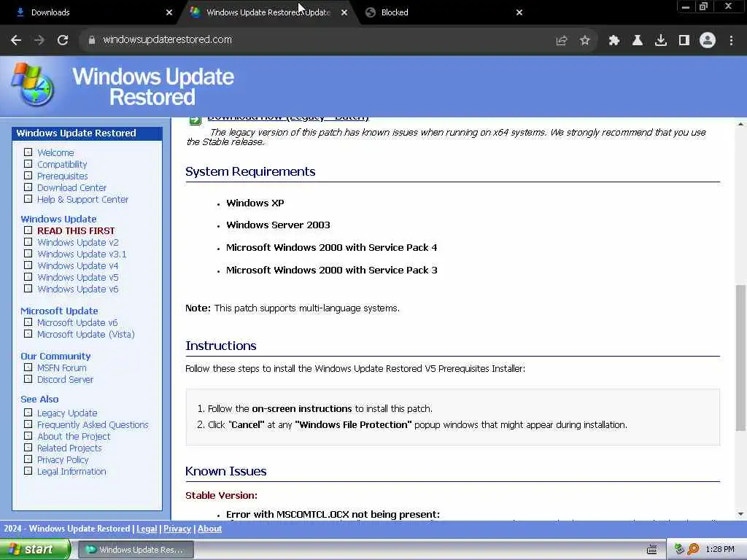Screen dimensions: 747x560
Task: Click the page vertical scrollbar thumb
Action: point(740,357)
